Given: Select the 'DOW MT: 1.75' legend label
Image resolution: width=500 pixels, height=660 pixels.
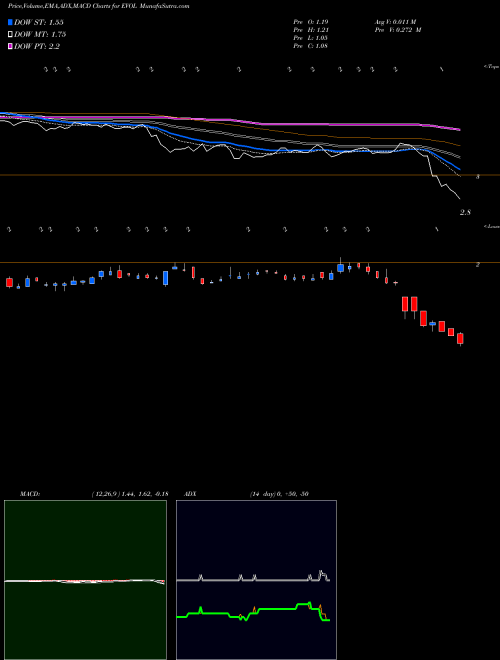Looking at the screenshot, I should point(40,35).
